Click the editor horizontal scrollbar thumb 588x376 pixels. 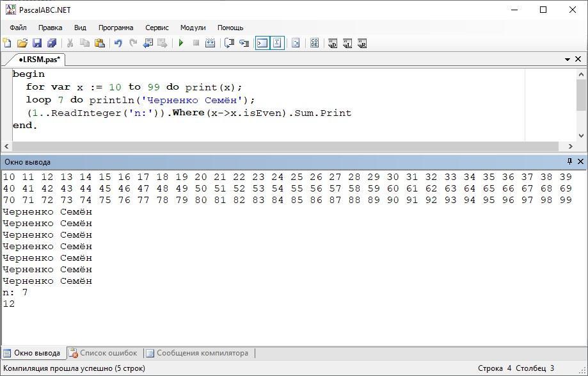click(285, 146)
